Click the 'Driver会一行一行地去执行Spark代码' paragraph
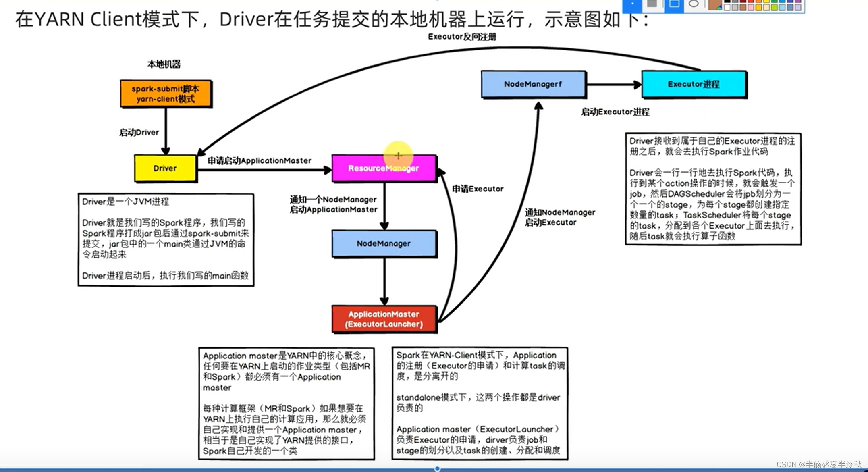The image size is (868, 472). coord(712,204)
